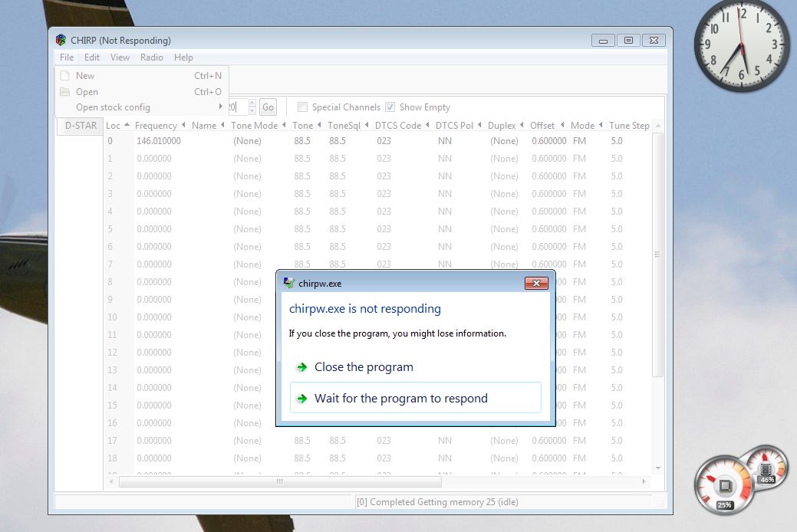Click Loc 12 row number cell
797x532 pixels.
(112, 353)
